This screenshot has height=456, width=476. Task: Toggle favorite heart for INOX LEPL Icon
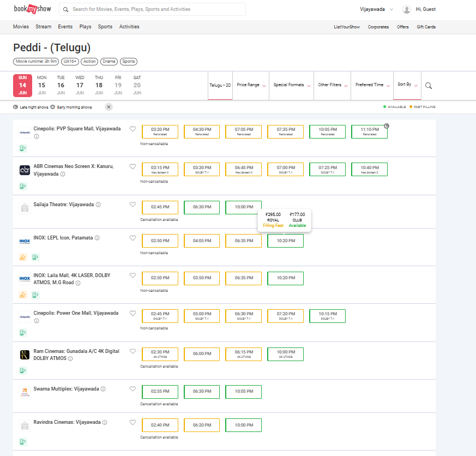132,238
